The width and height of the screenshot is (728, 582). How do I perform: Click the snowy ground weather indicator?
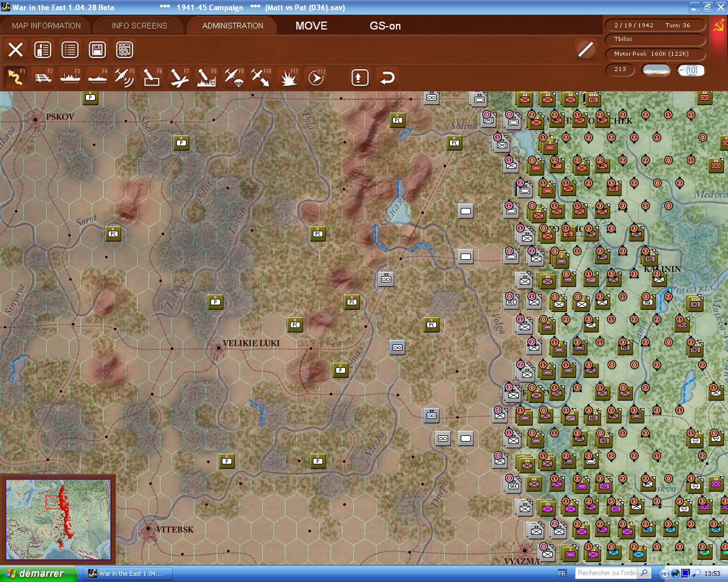click(656, 70)
